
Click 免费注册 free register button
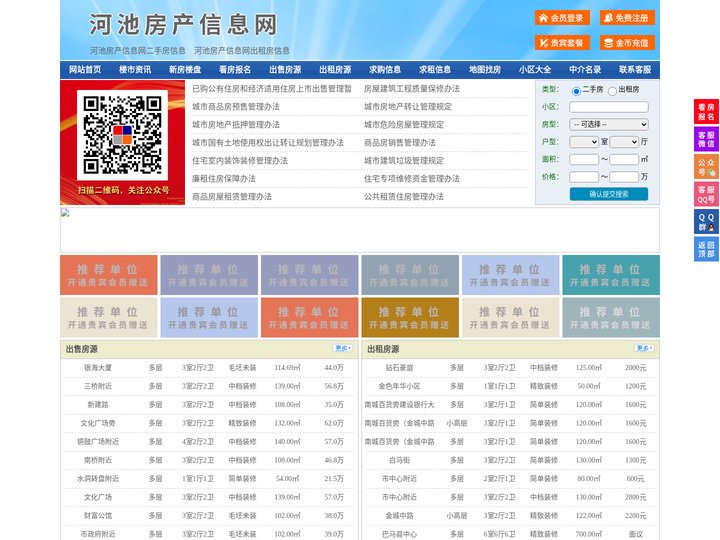(x=627, y=18)
